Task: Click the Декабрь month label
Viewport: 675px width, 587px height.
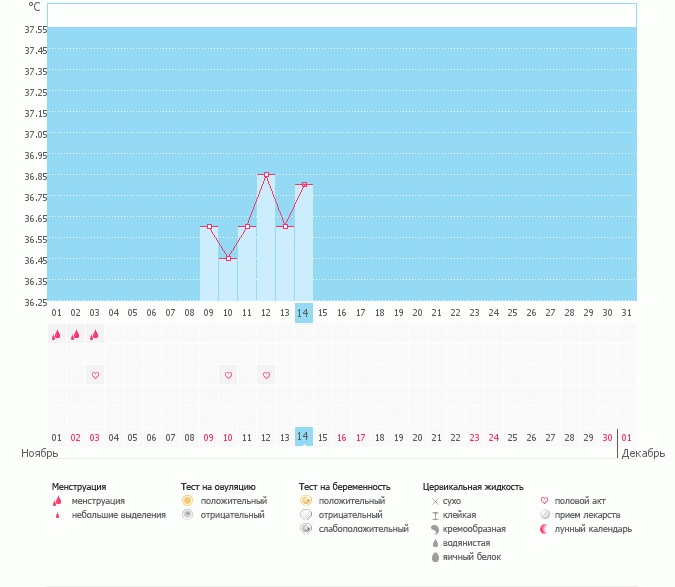Action: (644, 454)
